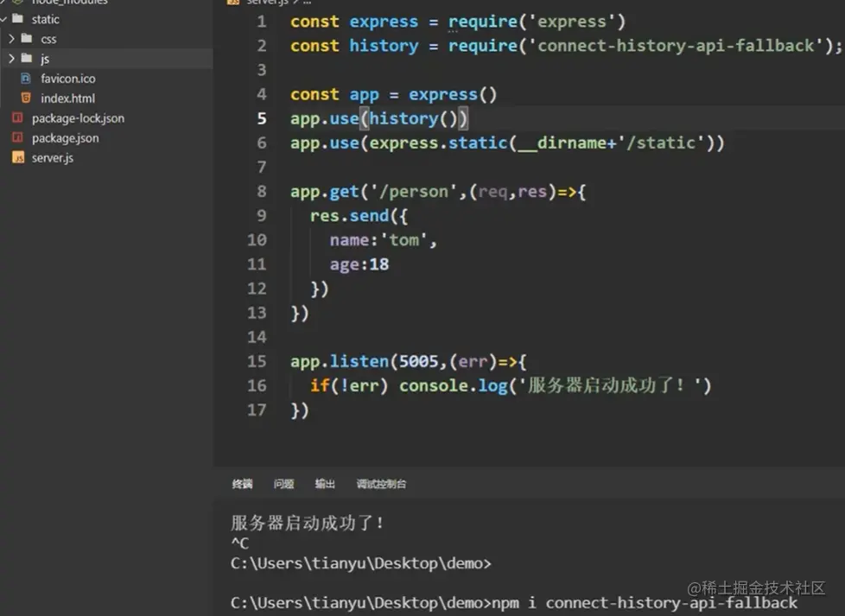845x616 pixels.
Task: Click '服务器启动成功了！' string on line 16
Action: coord(610,385)
